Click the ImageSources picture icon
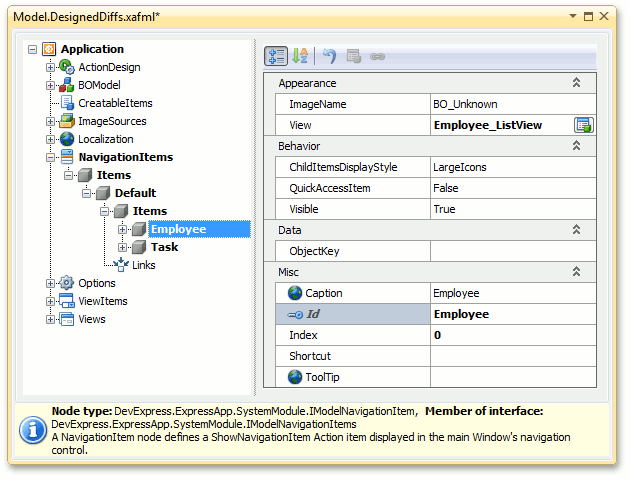 pos(67,121)
